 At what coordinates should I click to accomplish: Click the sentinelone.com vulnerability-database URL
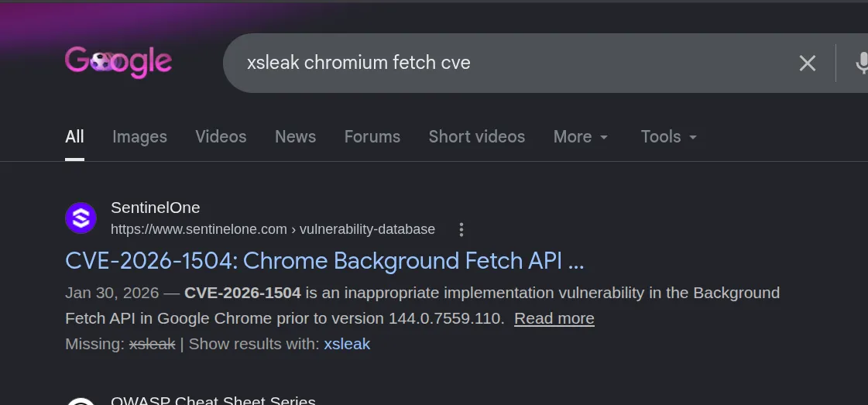pos(273,229)
